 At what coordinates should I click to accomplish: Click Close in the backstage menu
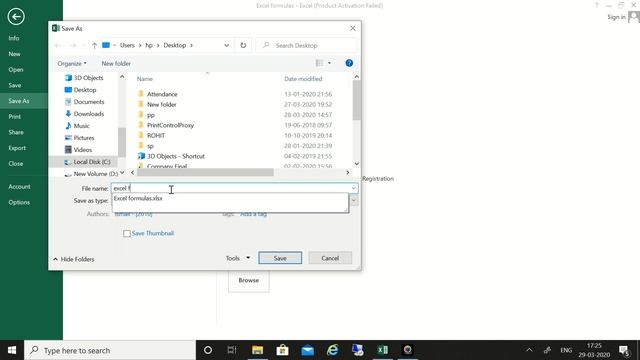(16, 163)
